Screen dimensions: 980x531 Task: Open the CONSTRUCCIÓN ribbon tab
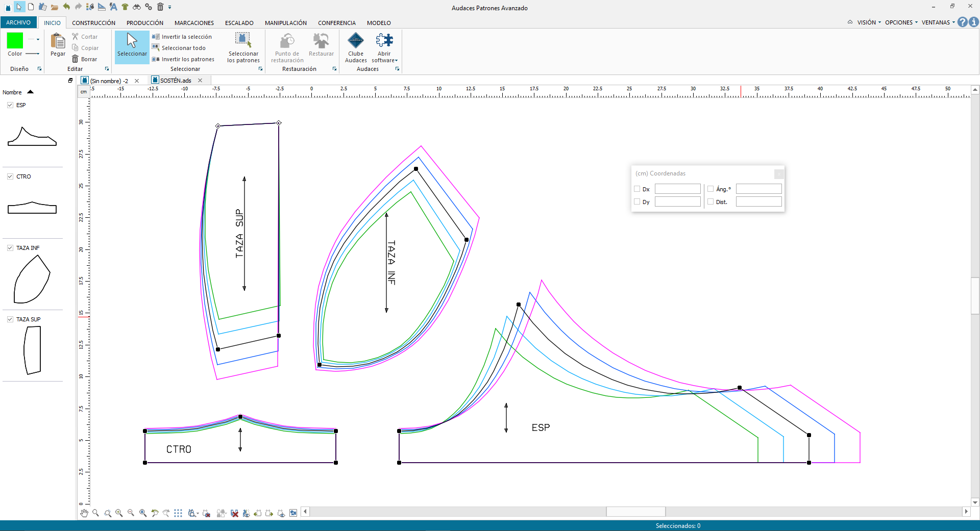(93, 23)
